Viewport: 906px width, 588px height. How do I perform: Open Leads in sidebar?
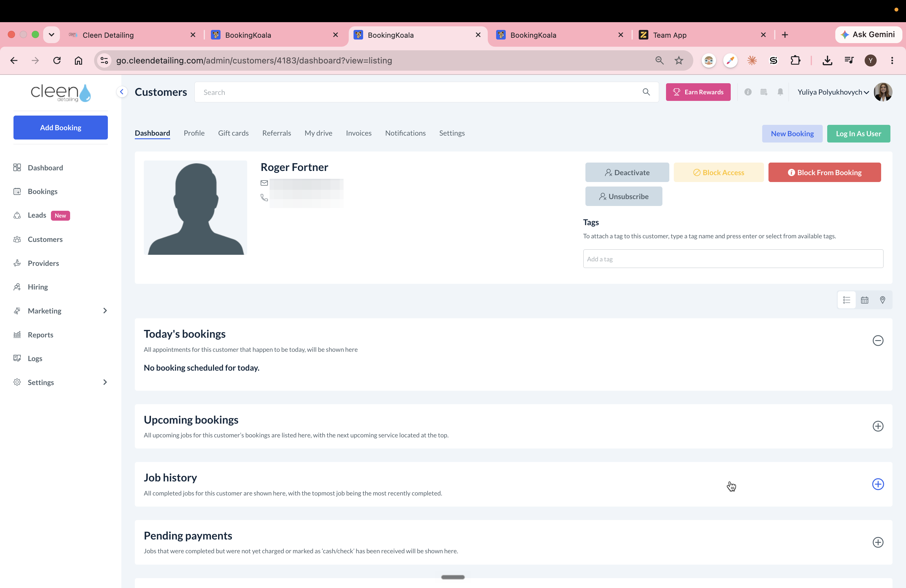[x=37, y=215]
